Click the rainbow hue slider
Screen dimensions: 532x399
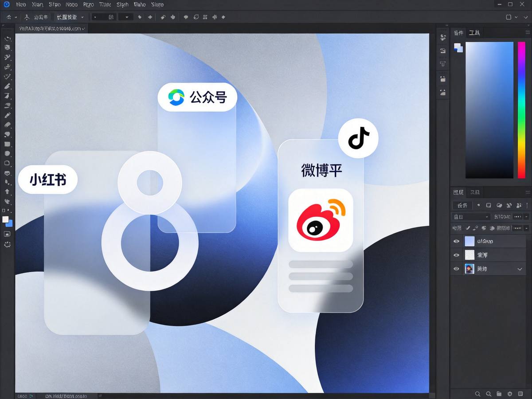(x=521, y=110)
